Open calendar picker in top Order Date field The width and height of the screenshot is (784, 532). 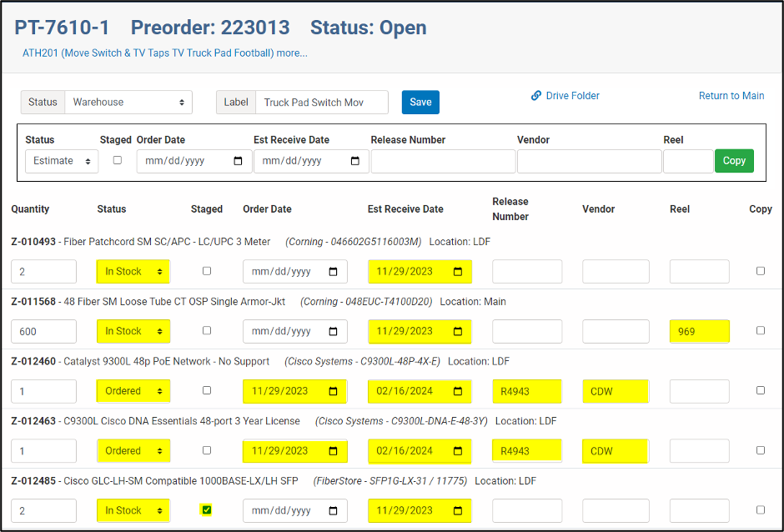[239, 161]
